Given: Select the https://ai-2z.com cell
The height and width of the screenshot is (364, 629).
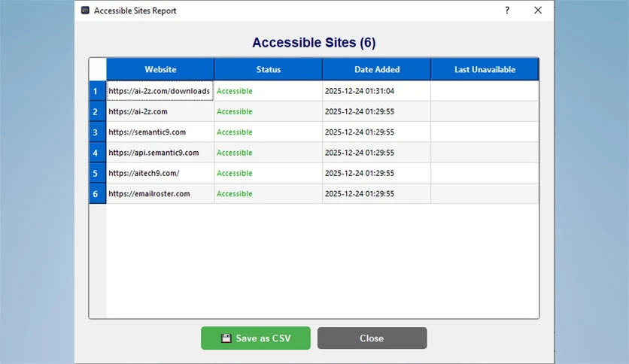Looking at the screenshot, I should [160, 111].
